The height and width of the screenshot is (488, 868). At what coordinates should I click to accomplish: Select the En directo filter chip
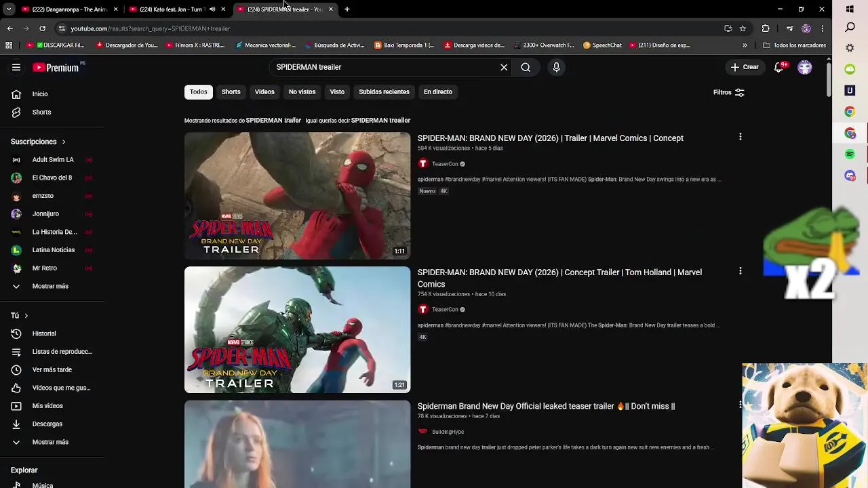(438, 91)
